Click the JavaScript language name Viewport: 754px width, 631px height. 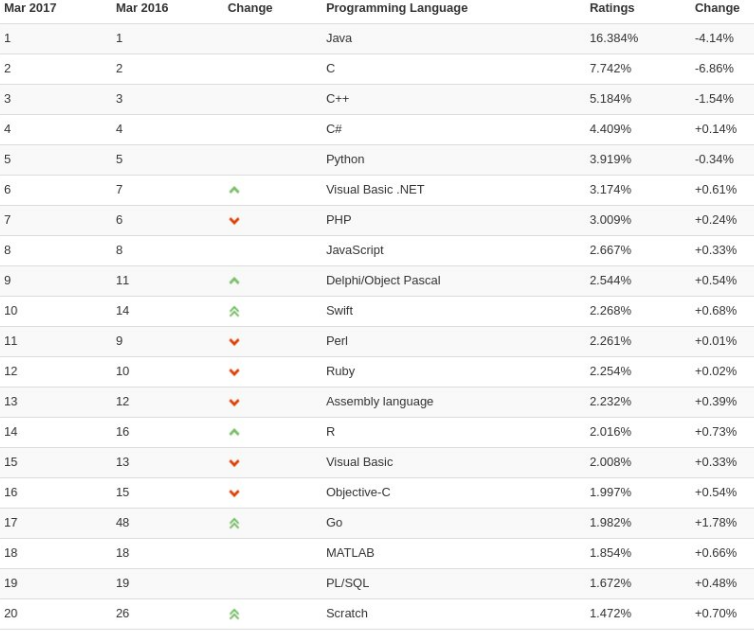354,250
